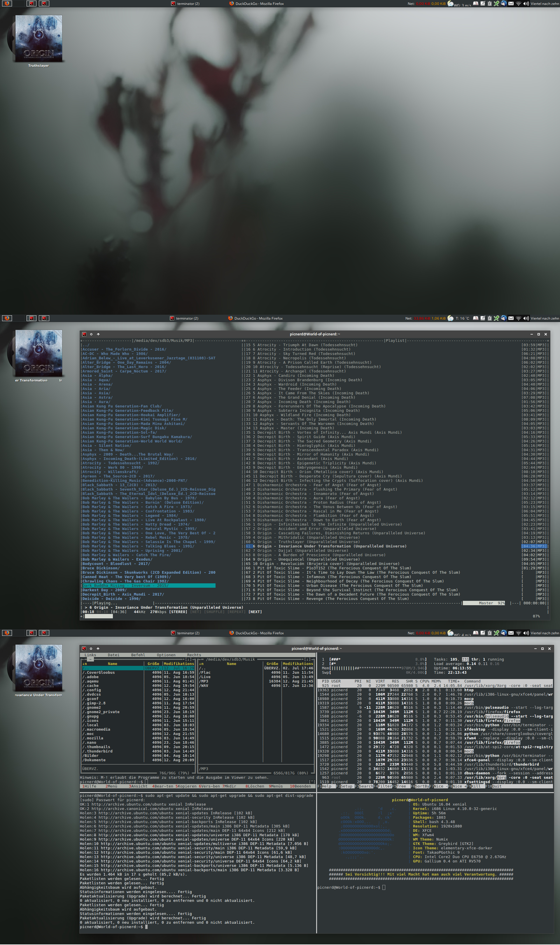Click sort arrow ↓n in mc left panel header
This screenshot has width=560, height=945.
(85, 664)
